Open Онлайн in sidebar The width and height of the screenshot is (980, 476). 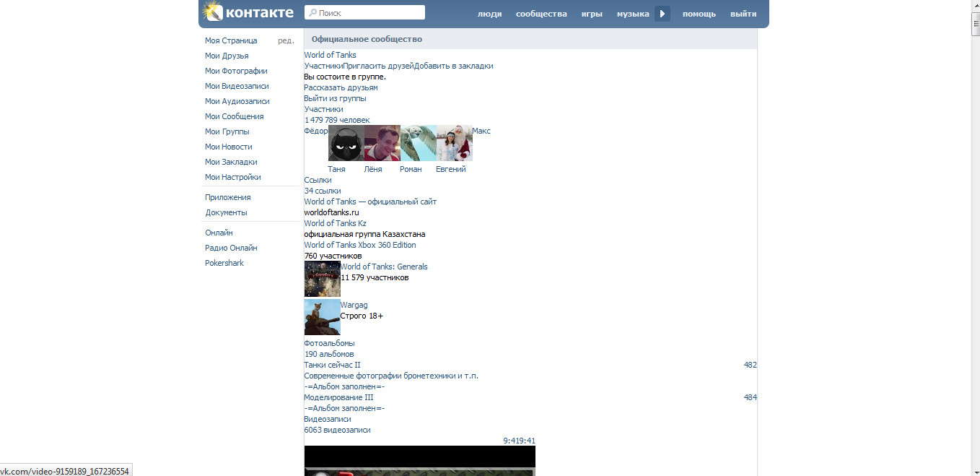(219, 233)
